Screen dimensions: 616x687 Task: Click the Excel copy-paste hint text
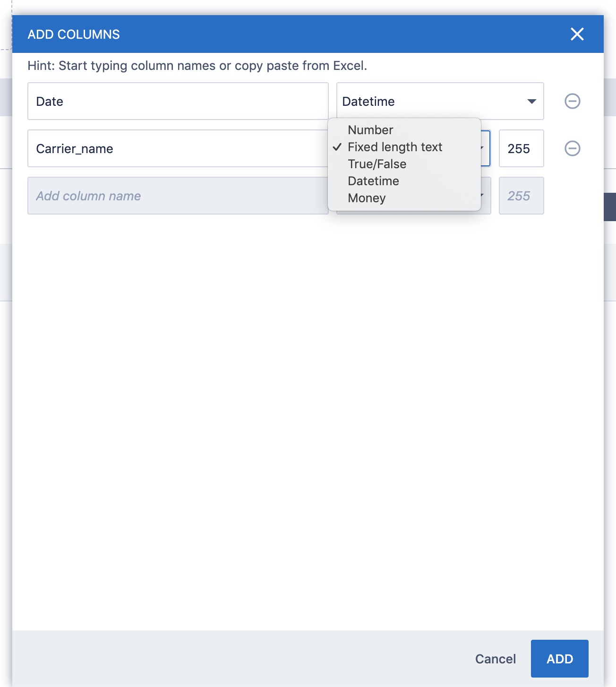pyautogui.click(x=197, y=66)
